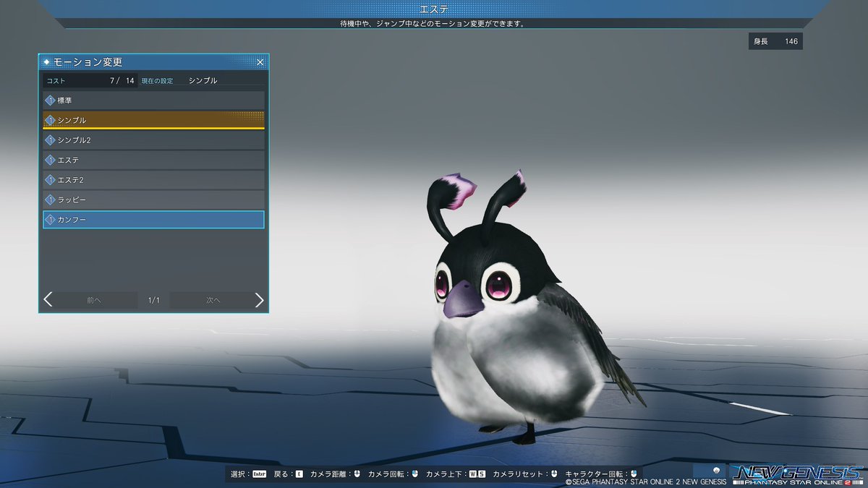Click the right page arrow chevron

click(x=260, y=299)
